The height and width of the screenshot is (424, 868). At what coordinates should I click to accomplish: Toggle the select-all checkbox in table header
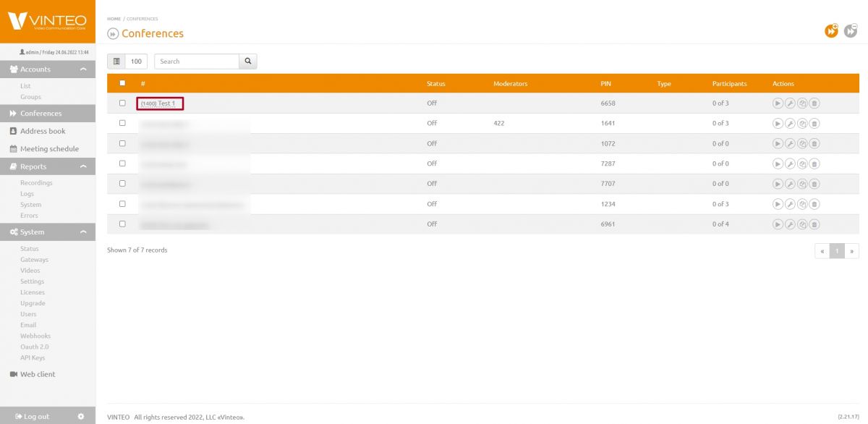[122, 83]
